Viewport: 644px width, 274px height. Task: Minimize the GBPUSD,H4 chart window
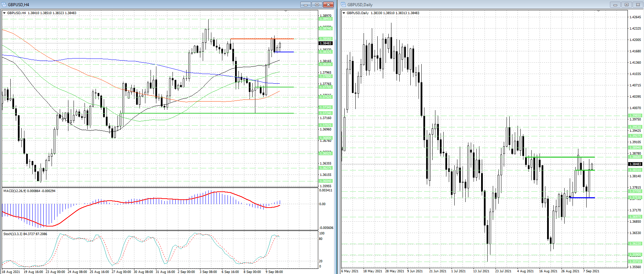pyautogui.click(x=306, y=4)
